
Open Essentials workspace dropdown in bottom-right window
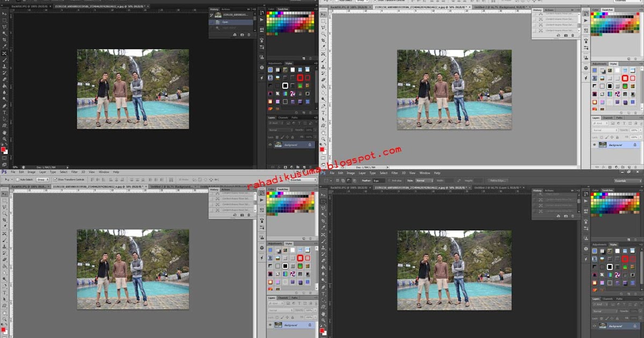(x=628, y=181)
